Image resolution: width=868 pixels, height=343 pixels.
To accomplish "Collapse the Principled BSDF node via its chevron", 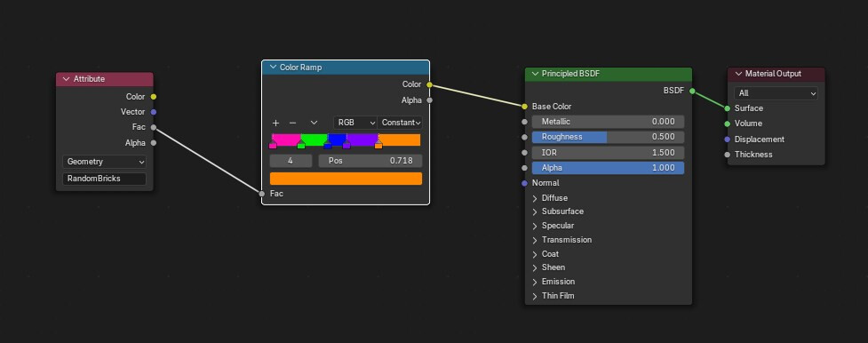I will [x=535, y=74].
